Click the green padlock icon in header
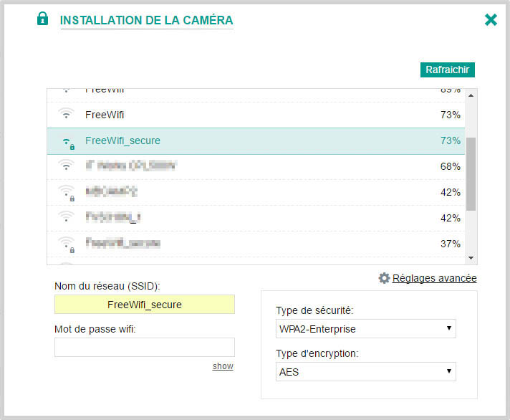 point(43,19)
